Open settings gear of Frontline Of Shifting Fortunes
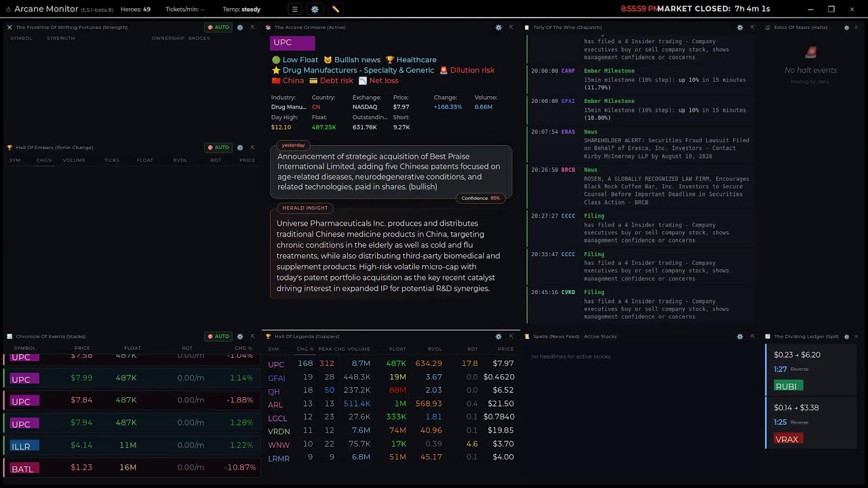This screenshot has height=488, width=868. click(x=240, y=27)
